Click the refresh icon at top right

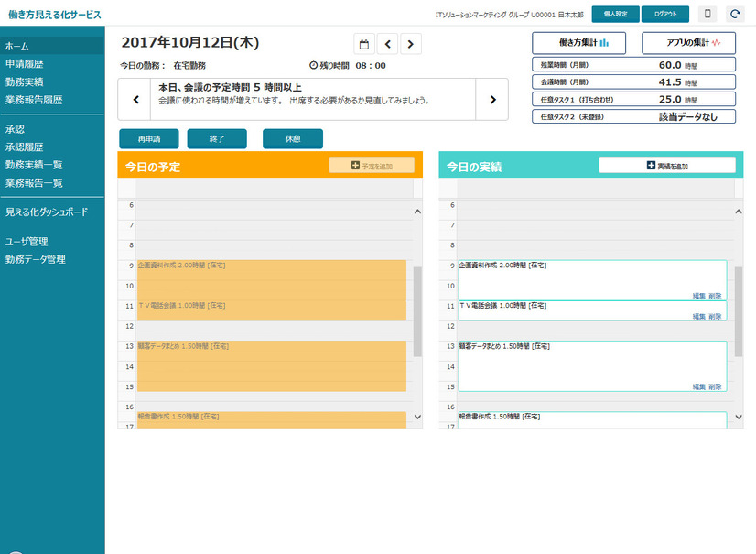click(734, 14)
